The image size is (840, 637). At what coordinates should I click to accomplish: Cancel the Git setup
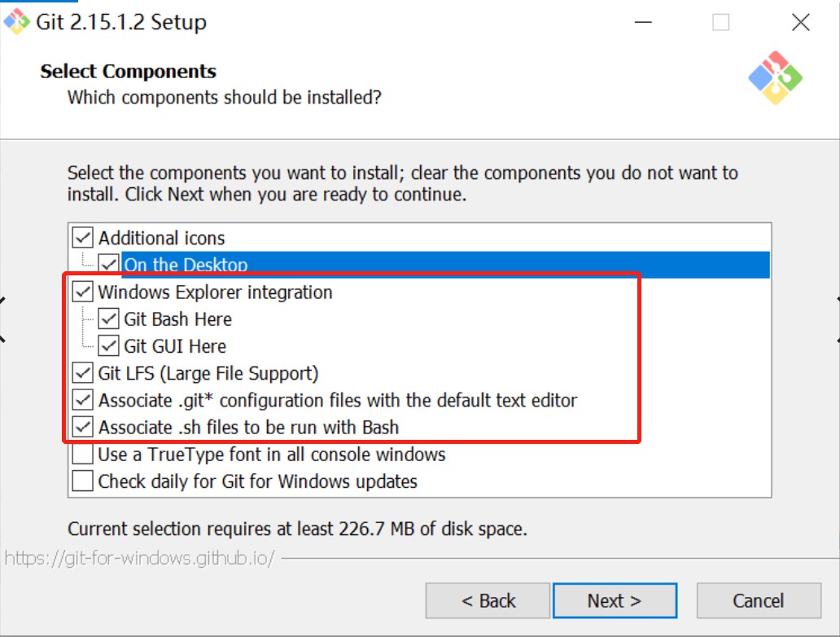tap(759, 600)
